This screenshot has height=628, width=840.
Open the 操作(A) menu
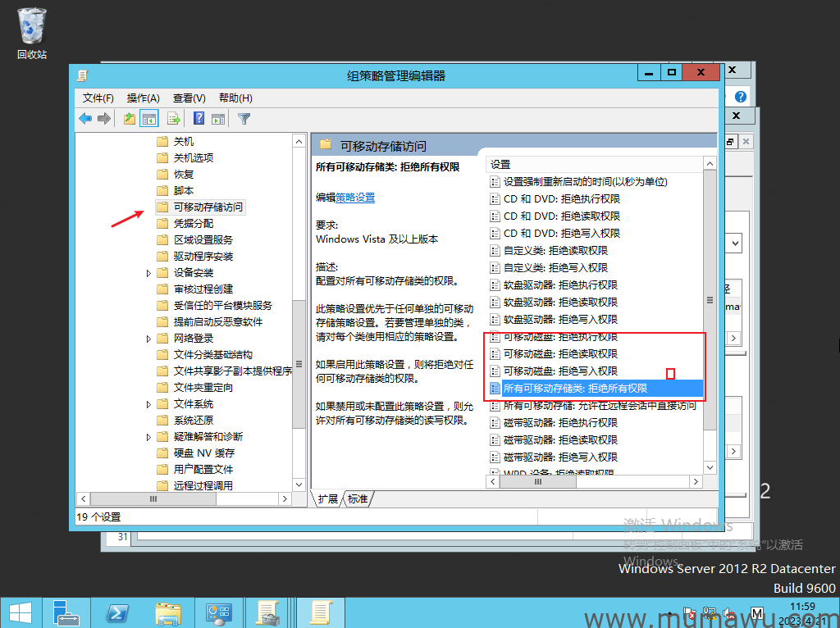(143, 98)
